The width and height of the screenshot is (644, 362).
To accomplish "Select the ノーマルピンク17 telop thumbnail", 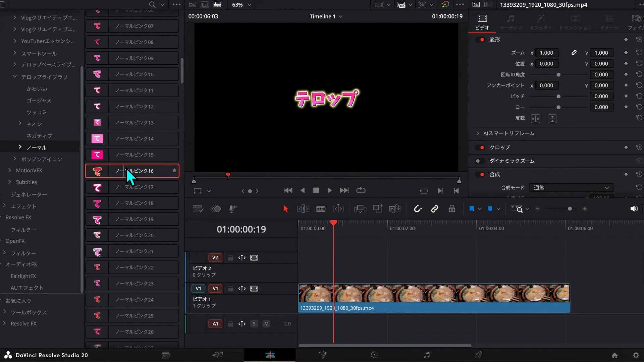I will click(97, 187).
